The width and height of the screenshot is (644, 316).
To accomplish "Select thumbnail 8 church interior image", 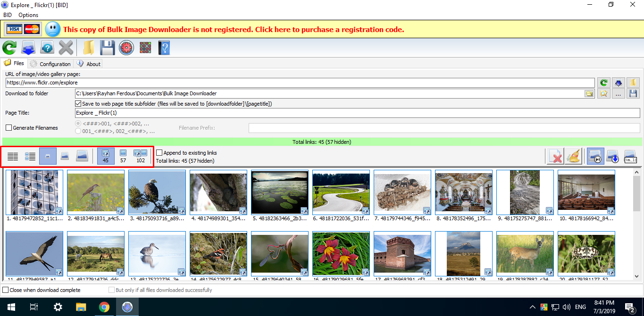I will (x=464, y=192).
